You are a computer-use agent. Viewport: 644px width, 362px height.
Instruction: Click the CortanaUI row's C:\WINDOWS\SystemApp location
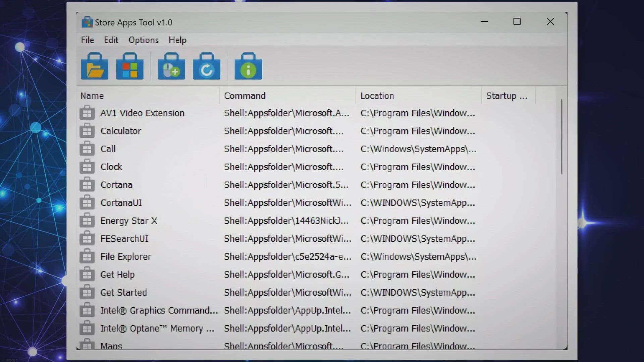(418, 203)
